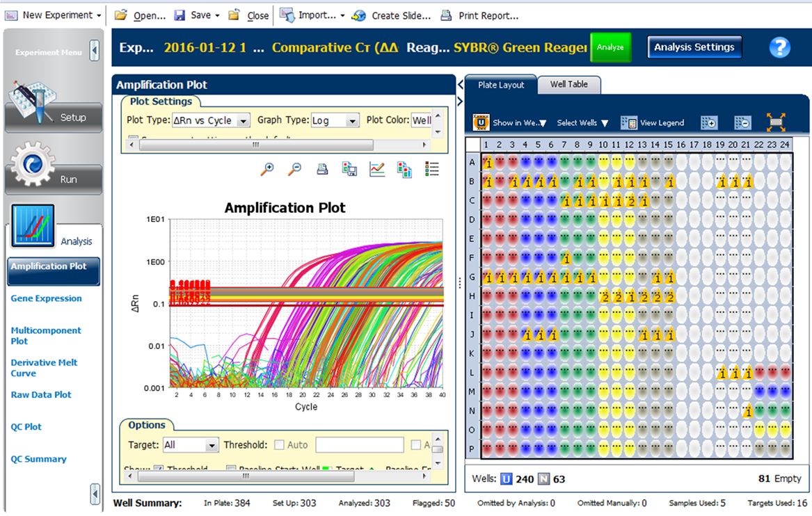Zoom in on the plate layout
The height and width of the screenshot is (516, 812).
708,122
